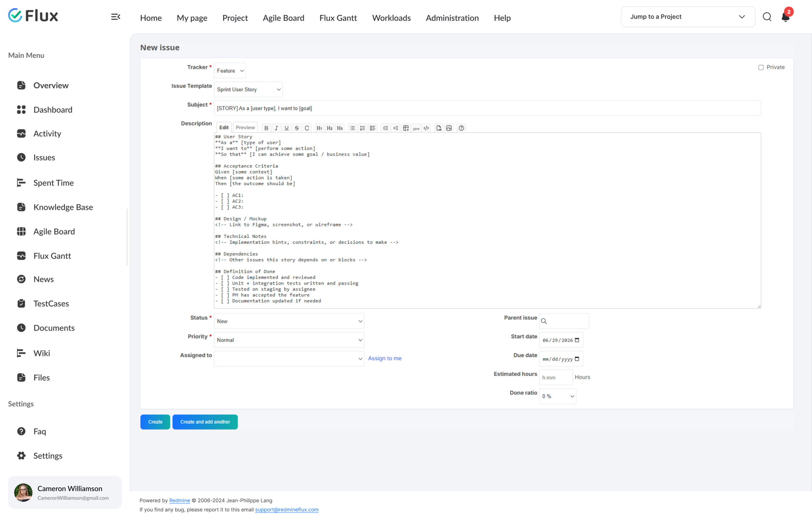812x519 pixels.
Task: Insert an image into description
Action: (x=449, y=128)
